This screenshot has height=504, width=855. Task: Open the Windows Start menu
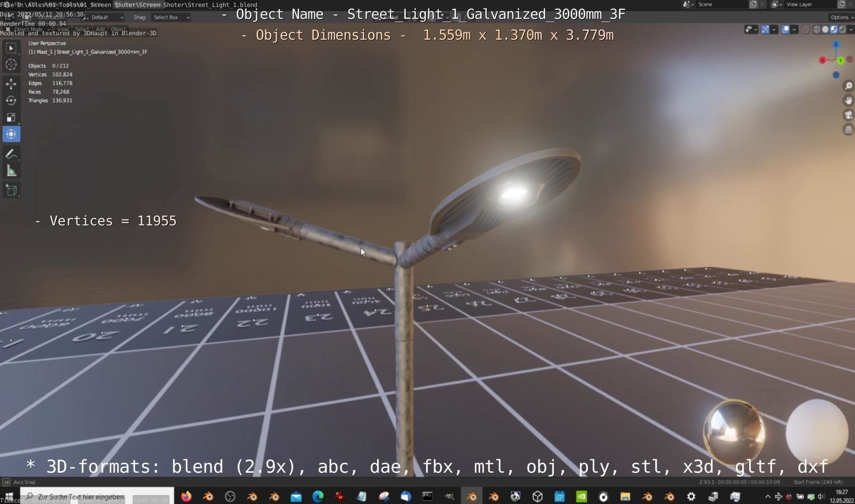9,496
